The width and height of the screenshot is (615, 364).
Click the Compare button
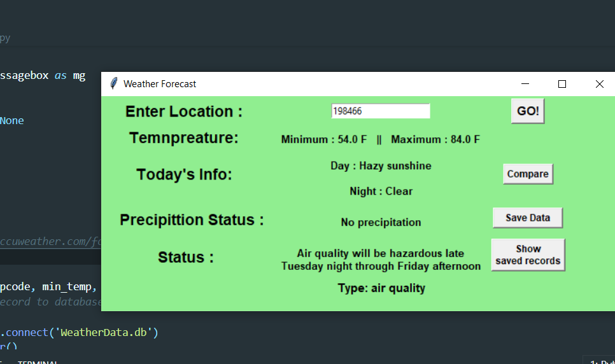528,174
